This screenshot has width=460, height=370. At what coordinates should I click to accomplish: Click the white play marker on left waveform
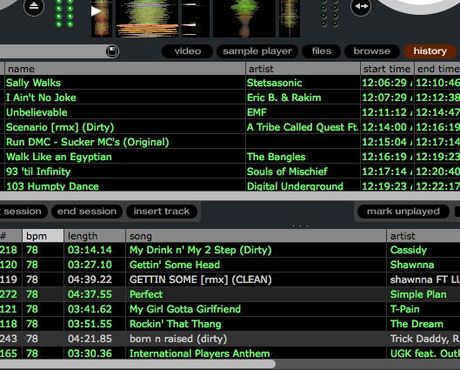pyautogui.click(x=96, y=11)
